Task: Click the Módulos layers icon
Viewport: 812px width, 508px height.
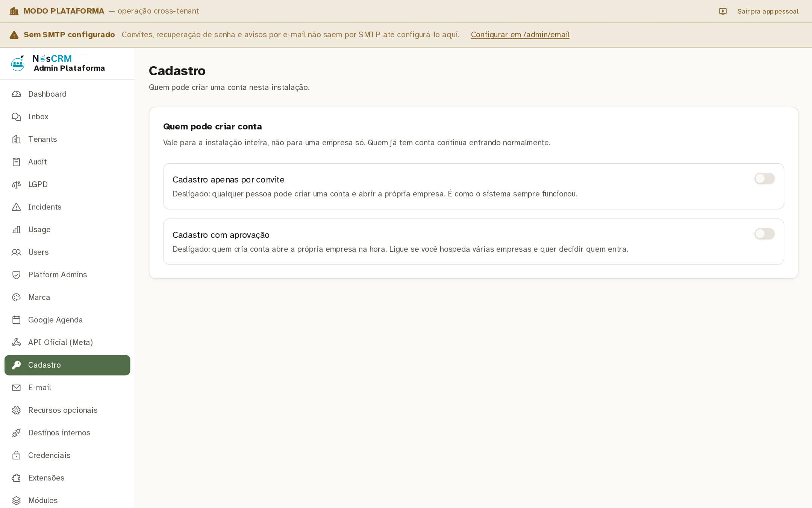Action: 16,500
